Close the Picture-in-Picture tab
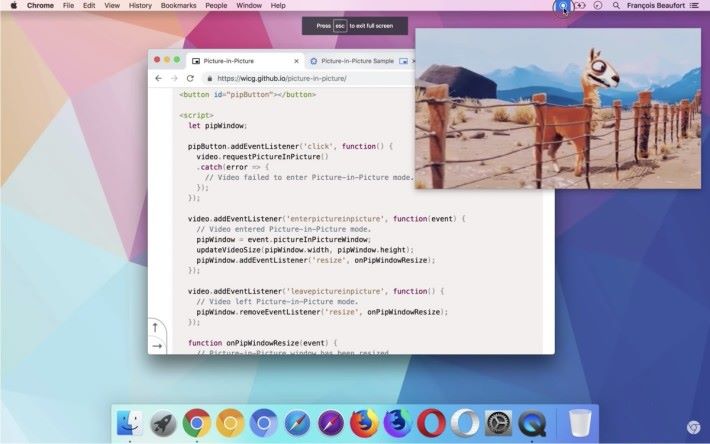The image size is (710, 444). 297,61
